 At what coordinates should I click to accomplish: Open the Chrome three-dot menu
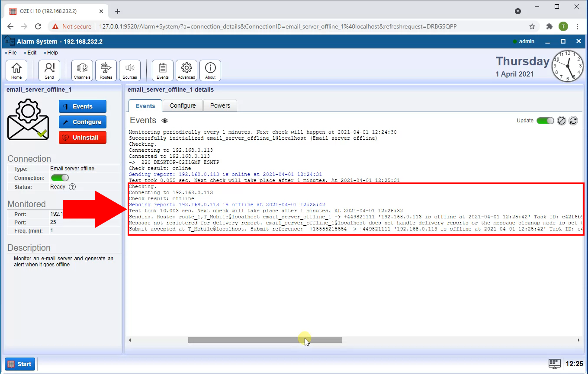[577, 26]
